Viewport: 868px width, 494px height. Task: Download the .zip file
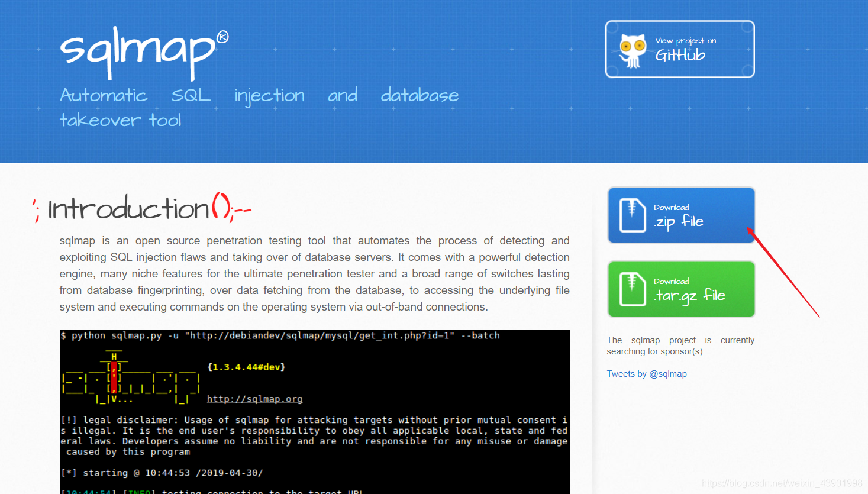[681, 215]
